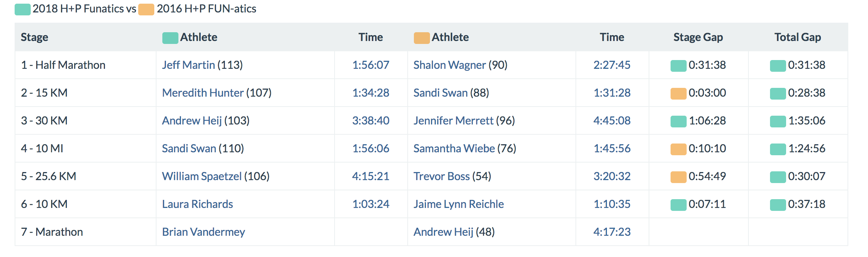Viewport: 868px width, 257px height.
Task: Click the Jeff Martin athlete link
Action: coord(188,65)
